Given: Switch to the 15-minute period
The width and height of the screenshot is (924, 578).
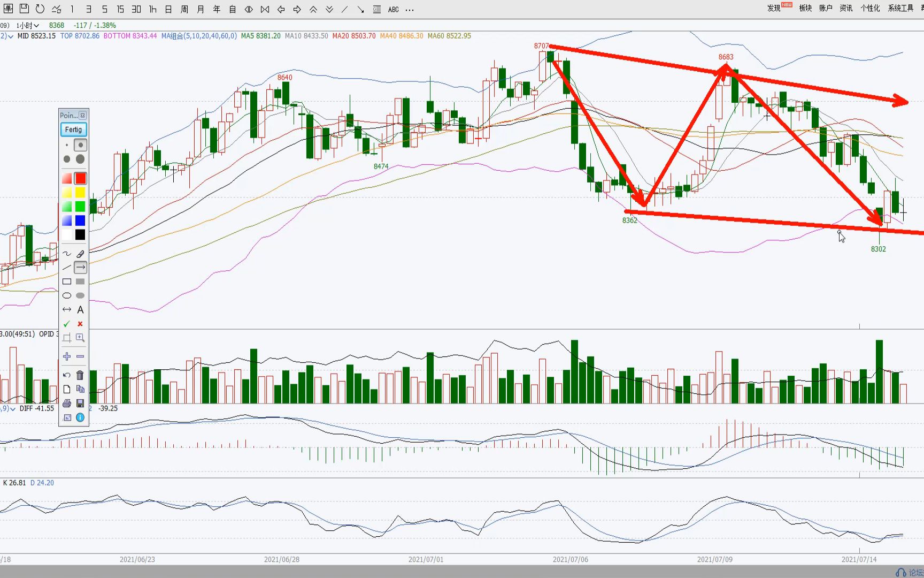Looking at the screenshot, I should pos(120,9).
